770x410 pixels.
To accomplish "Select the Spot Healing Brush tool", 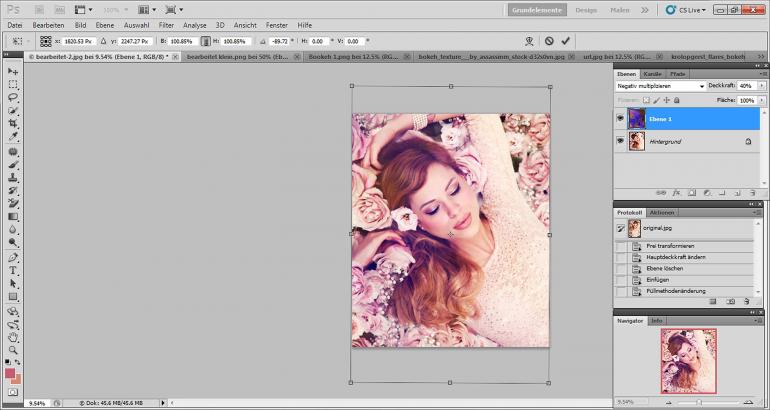I will pyautogui.click(x=13, y=152).
